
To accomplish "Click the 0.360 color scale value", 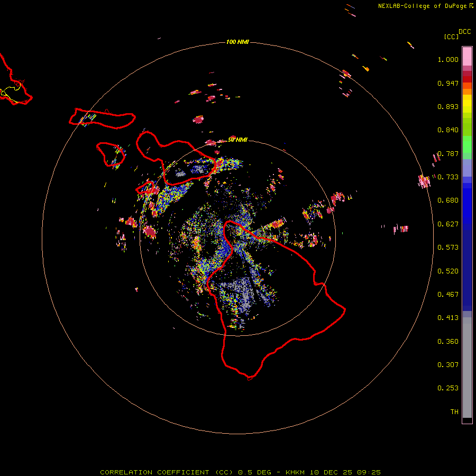I will [x=448, y=342].
